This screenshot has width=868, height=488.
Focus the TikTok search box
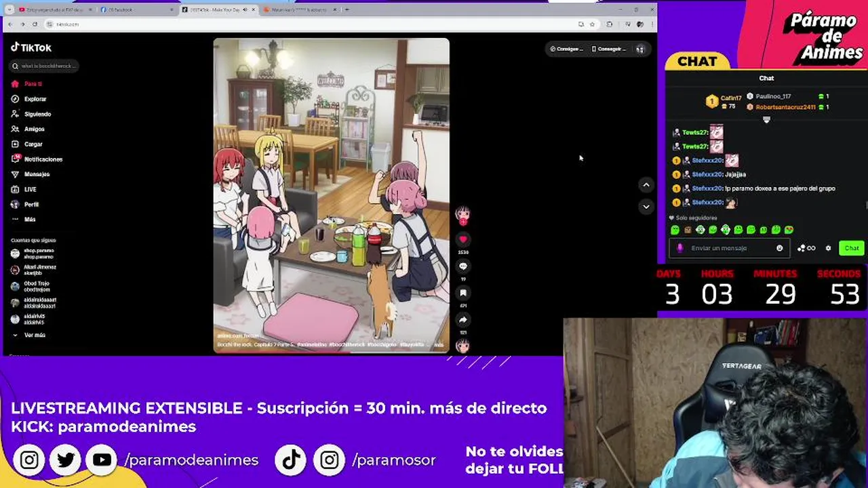[x=43, y=66]
